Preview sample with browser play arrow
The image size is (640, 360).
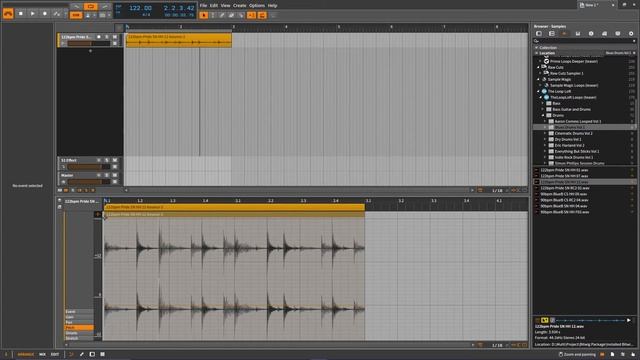[629, 320]
